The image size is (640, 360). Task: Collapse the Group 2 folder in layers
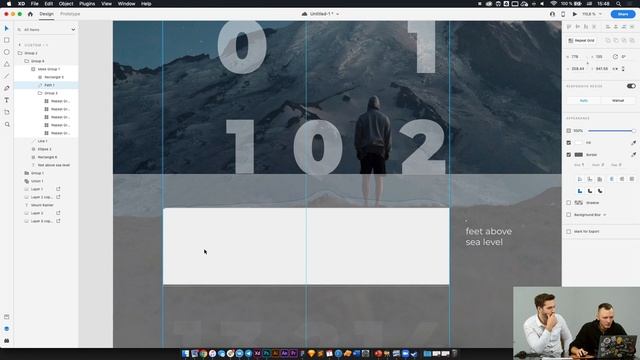tap(20, 53)
